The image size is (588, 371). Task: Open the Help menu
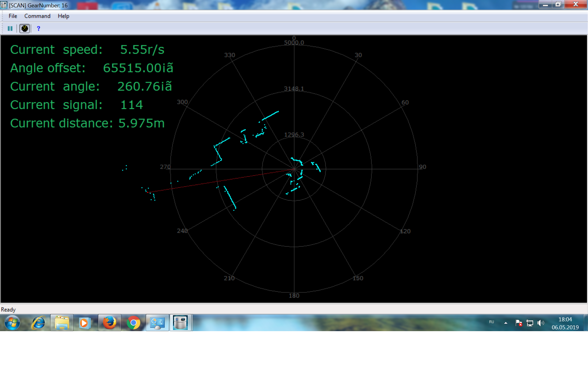click(63, 16)
